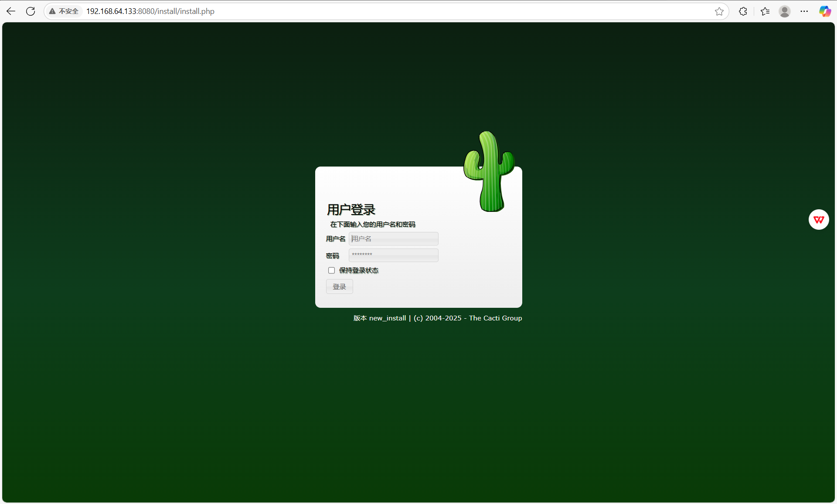This screenshot has height=504, width=837.
Task: Click the address bar URL
Action: coord(150,11)
